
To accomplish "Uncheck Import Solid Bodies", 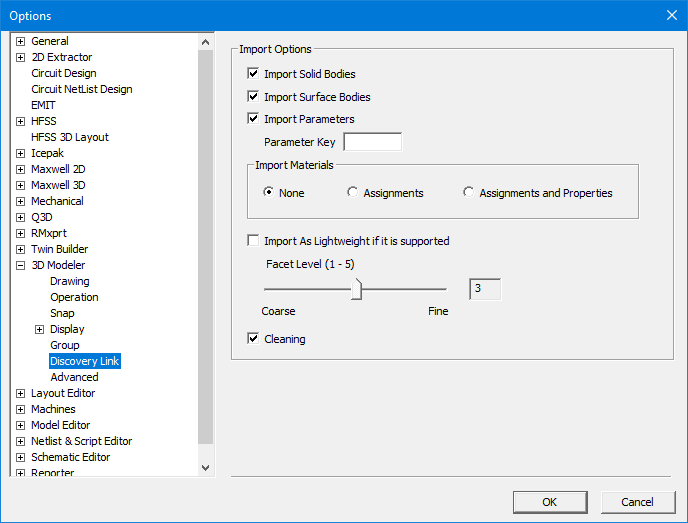I will pos(253,74).
